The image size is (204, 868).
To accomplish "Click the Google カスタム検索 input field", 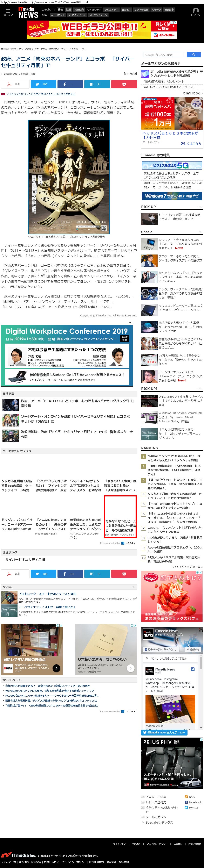I will point(164,55).
